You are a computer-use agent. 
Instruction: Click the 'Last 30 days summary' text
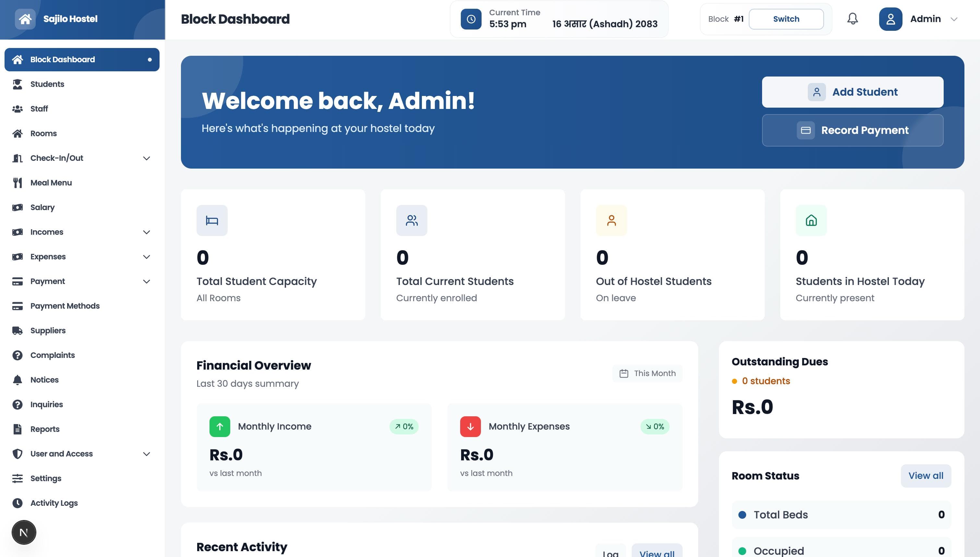click(247, 384)
